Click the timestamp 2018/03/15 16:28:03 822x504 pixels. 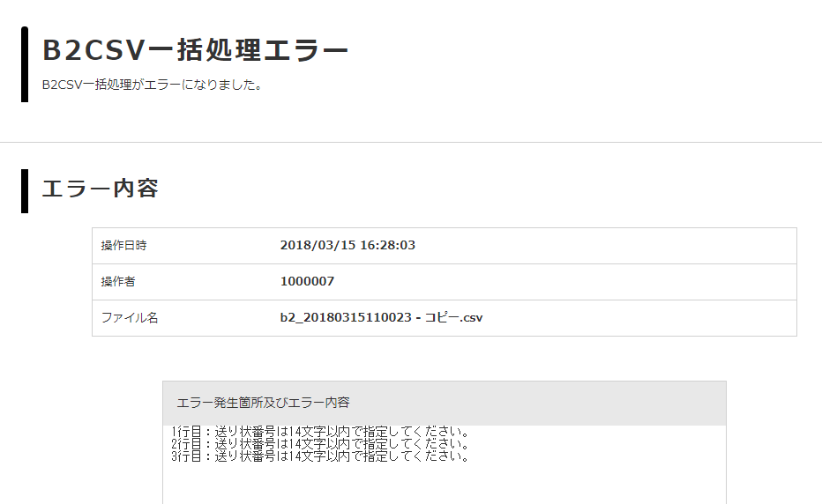[347, 245]
